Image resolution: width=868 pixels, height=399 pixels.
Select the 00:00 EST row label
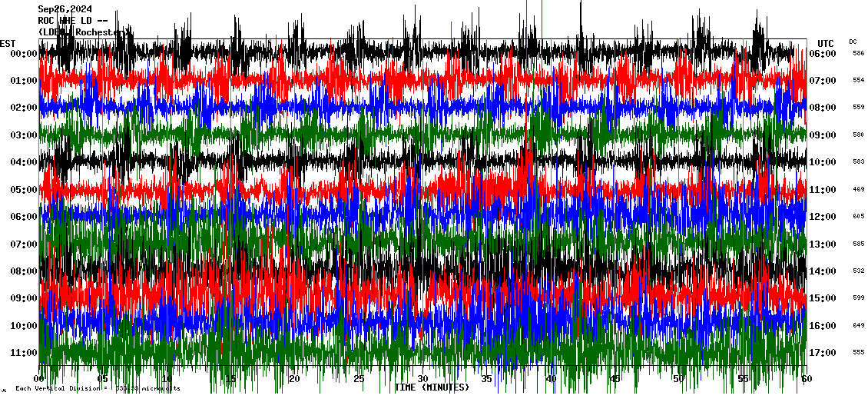[x=24, y=54]
